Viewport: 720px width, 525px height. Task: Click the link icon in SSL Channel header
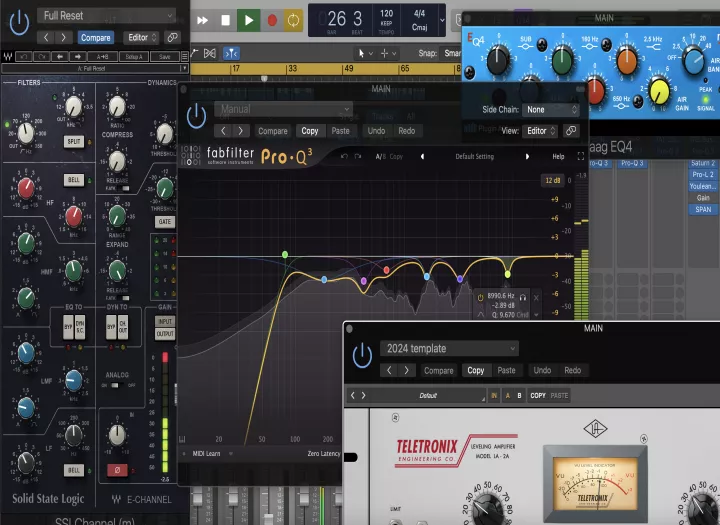[x=172, y=37]
